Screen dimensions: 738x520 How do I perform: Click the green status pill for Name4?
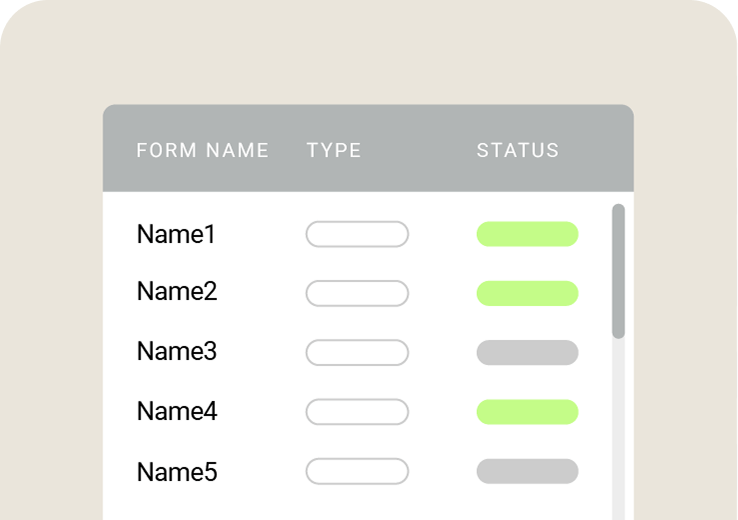527,412
